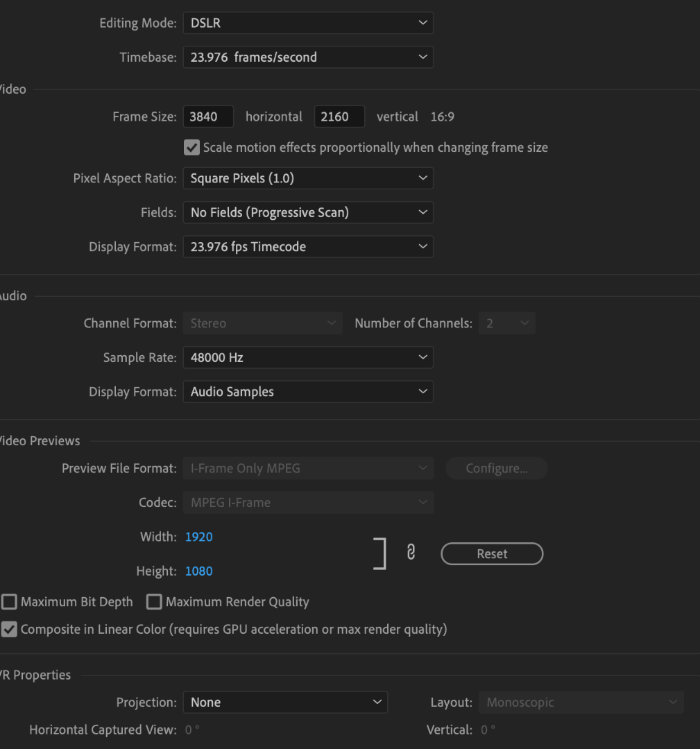The width and height of the screenshot is (700, 749).
Task: Open the Fields dropdown
Action: point(308,212)
